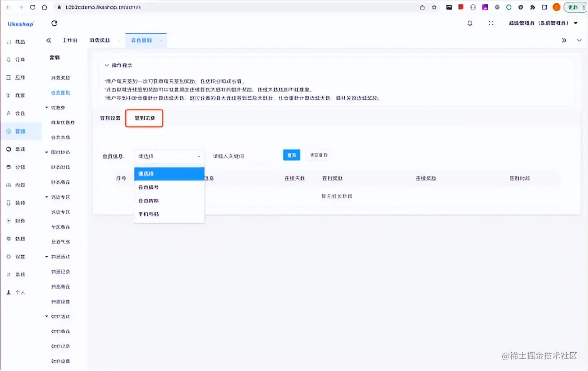The height and width of the screenshot is (371, 588).
Task: Click the 连续奖励 column header
Action: click(x=426, y=179)
